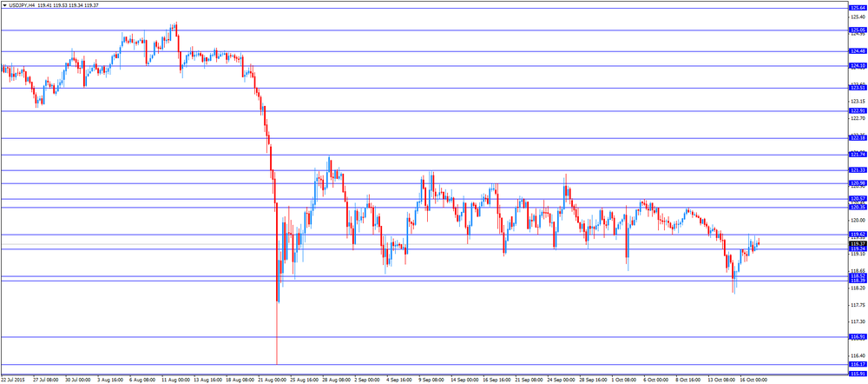This screenshot has width=868, height=384.
Task: Click the 1 Oct 08:00 time label
Action: point(626,381)
